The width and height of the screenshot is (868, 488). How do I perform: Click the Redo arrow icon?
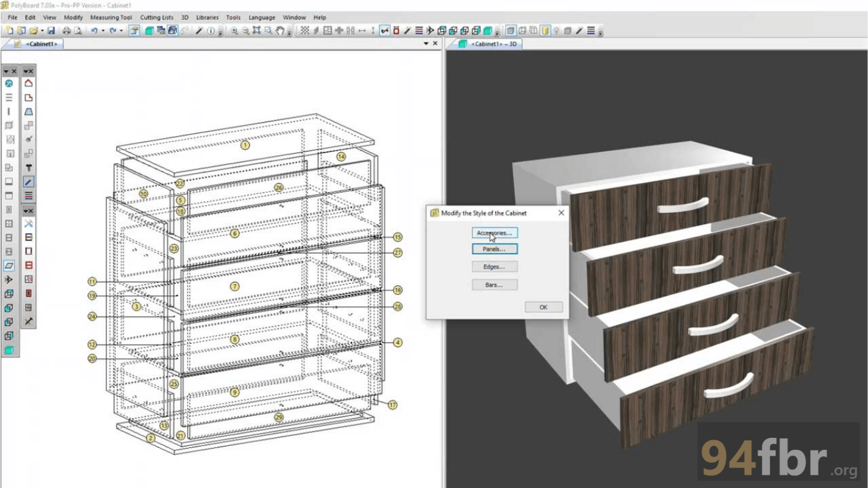112,30
